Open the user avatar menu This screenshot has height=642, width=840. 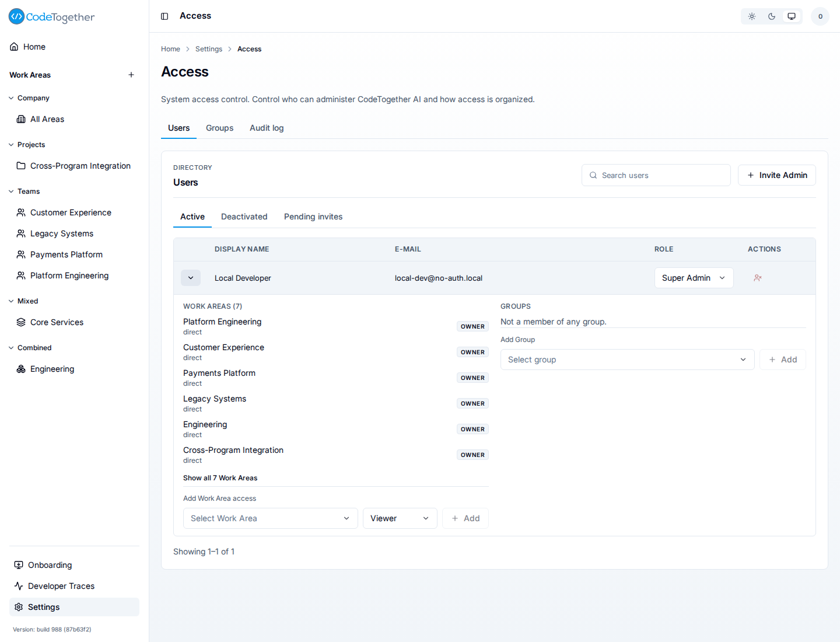820,16
